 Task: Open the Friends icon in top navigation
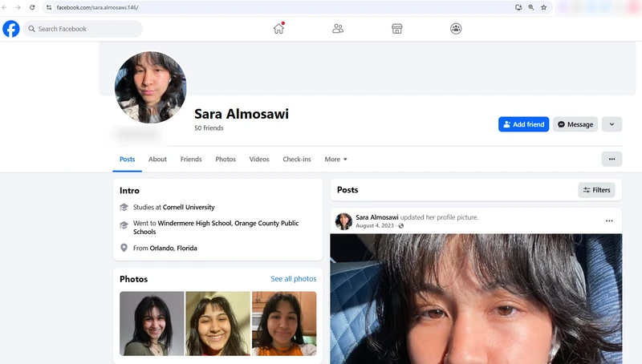pos(338,29)
